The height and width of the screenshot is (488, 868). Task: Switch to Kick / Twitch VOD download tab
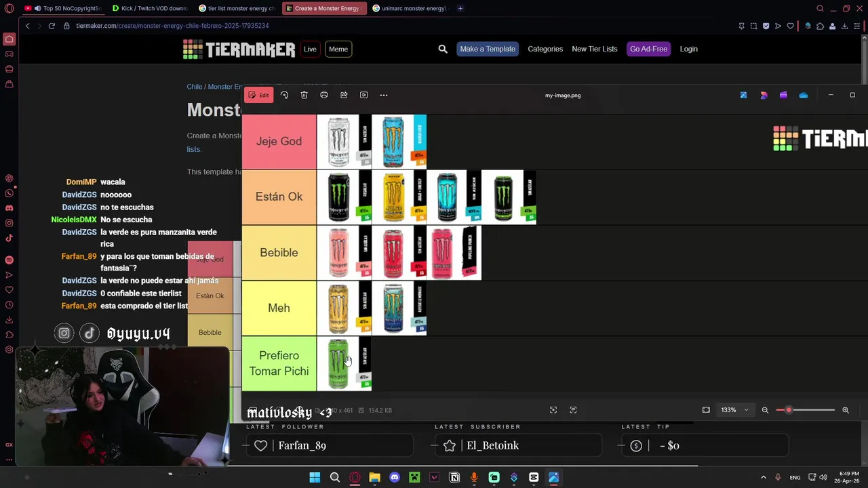click(x=150, y=8)
